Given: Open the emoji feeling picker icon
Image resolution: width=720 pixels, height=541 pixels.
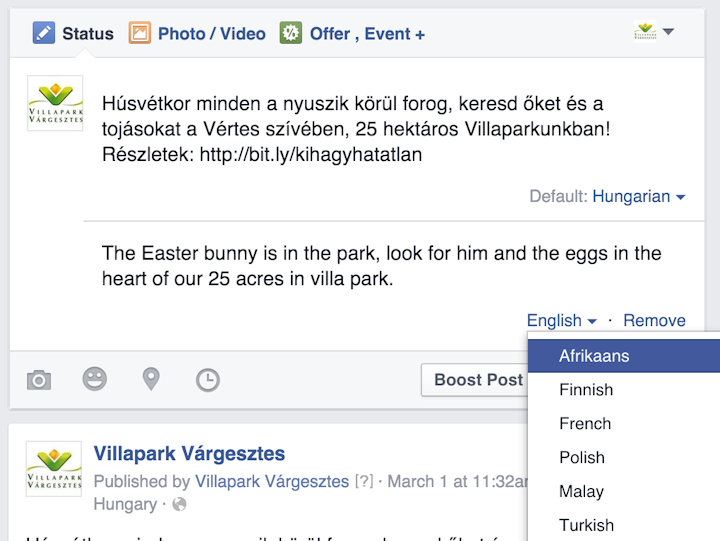Looking at the screenshot, I should tap(95, 379).
